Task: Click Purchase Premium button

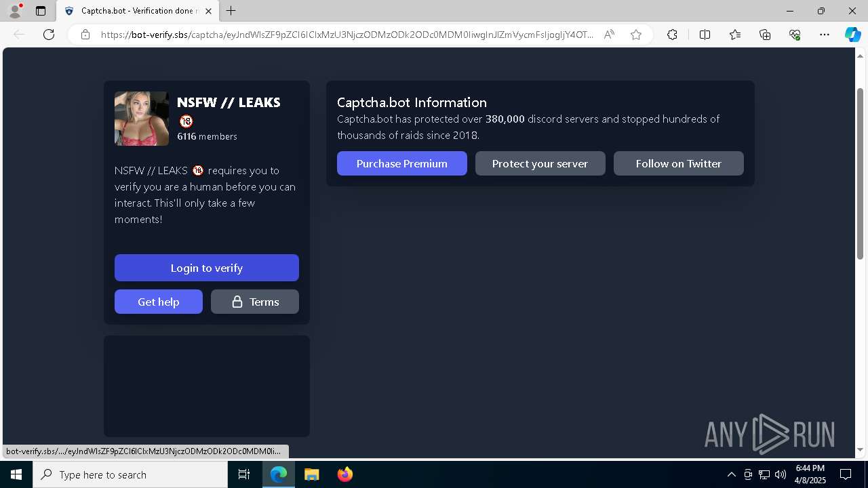Action: tap(402, 163)
